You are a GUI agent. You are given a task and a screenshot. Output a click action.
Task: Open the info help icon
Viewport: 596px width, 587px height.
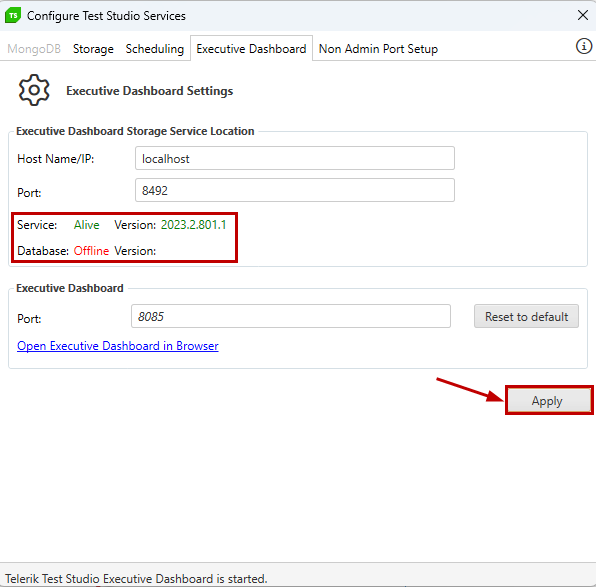pyautogui.click(x=584, y=46)
